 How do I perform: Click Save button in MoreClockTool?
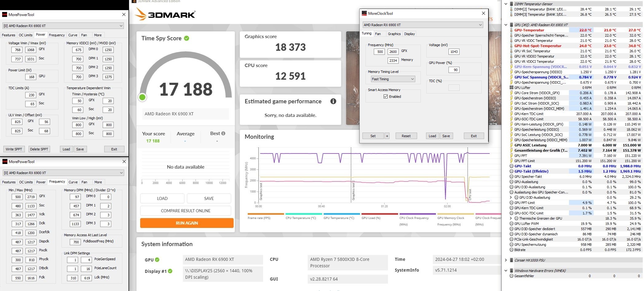[x=446, y=136]
